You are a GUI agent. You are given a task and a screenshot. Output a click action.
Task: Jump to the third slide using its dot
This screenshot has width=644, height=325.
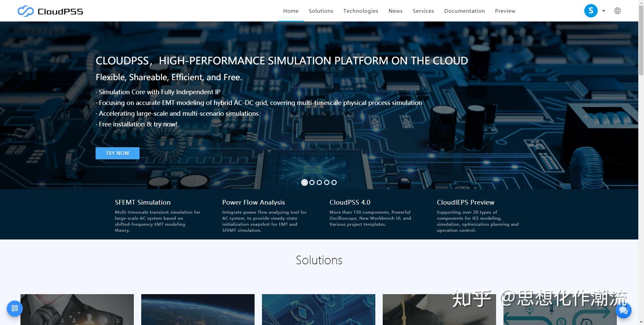319,182
